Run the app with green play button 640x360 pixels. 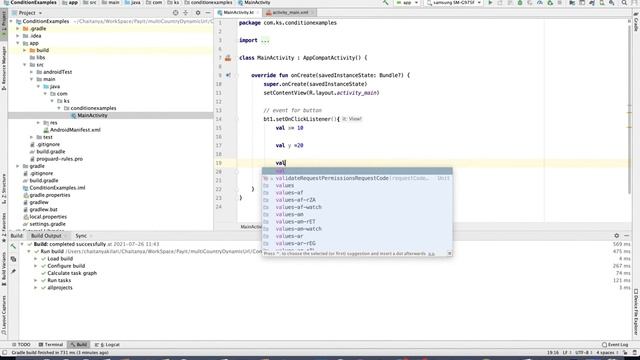(490, 2)
